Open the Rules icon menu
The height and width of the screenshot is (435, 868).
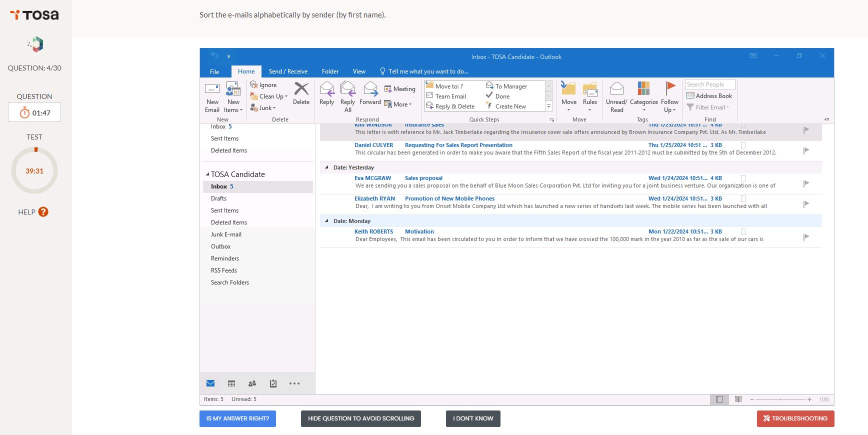(x=590, y=97)
